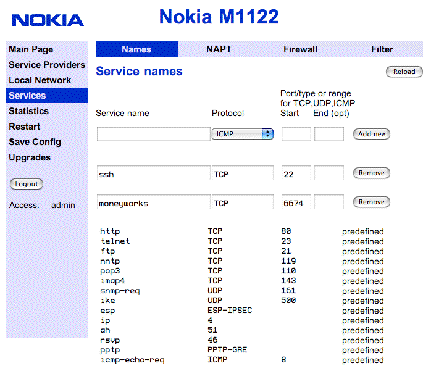The height and width of the screenshot is (371, 431).
Task: Remove the moneyworks service
Action: pos(371,202)
